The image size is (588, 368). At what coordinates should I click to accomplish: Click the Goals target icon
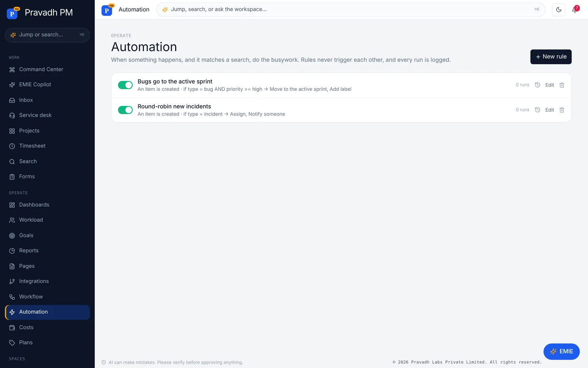[12, 236]
